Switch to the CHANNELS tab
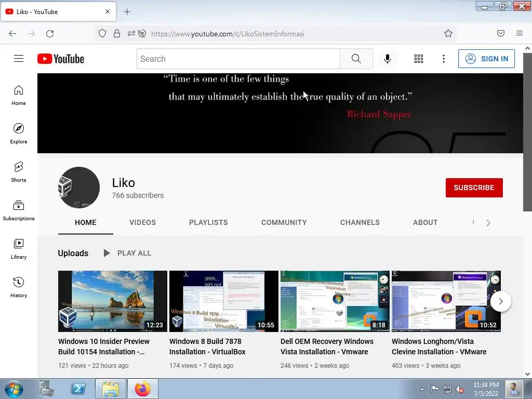 tap(360, 222)
